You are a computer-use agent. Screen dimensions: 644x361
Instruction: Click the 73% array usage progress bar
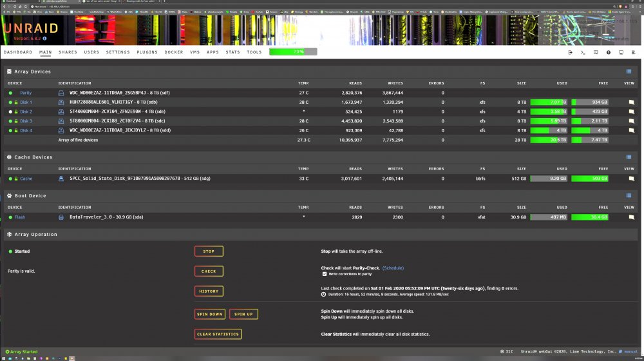[x=293, y=52]
